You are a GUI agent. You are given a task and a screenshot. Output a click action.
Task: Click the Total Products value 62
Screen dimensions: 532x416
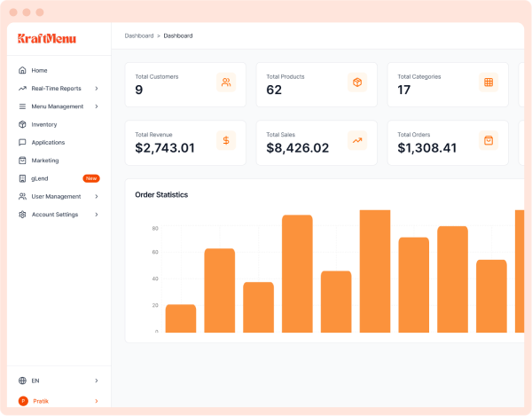[x=274, y=90]
